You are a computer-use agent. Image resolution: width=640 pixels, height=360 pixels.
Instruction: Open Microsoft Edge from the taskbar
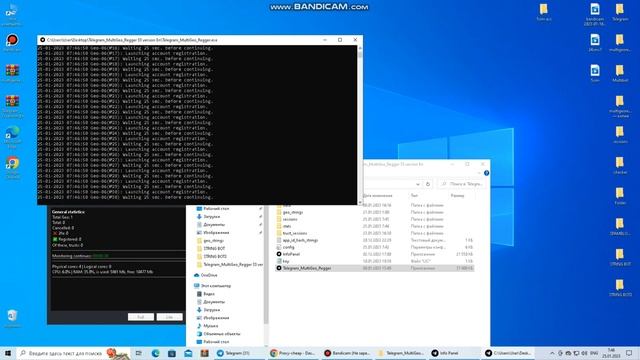pyautogui.click(x=156, y=353)
